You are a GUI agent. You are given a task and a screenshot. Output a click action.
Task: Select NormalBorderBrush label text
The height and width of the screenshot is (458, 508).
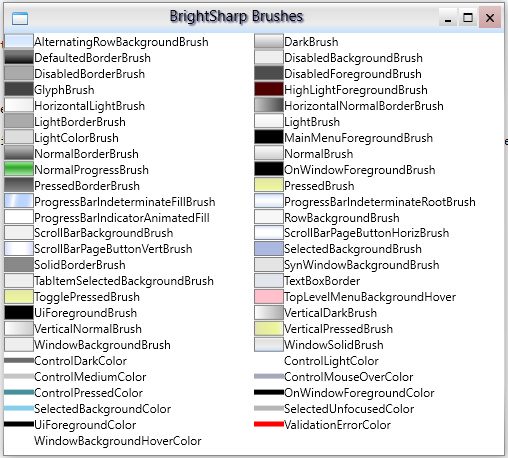coord(86,154)
